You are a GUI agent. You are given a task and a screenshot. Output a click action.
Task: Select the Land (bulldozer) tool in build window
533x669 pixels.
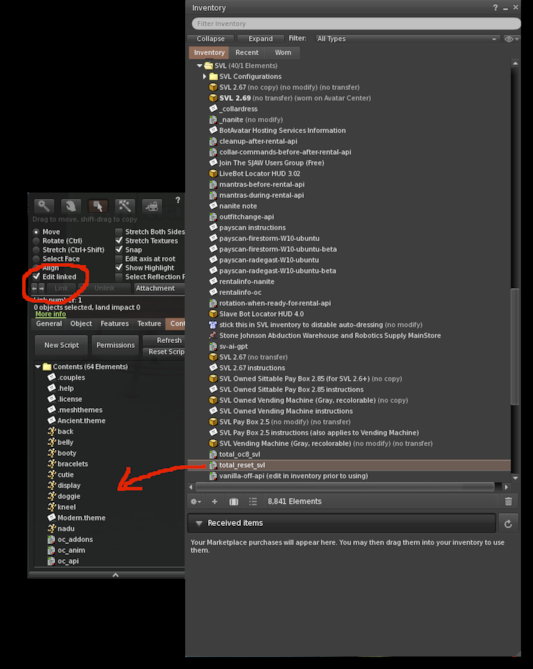(151, 206)
